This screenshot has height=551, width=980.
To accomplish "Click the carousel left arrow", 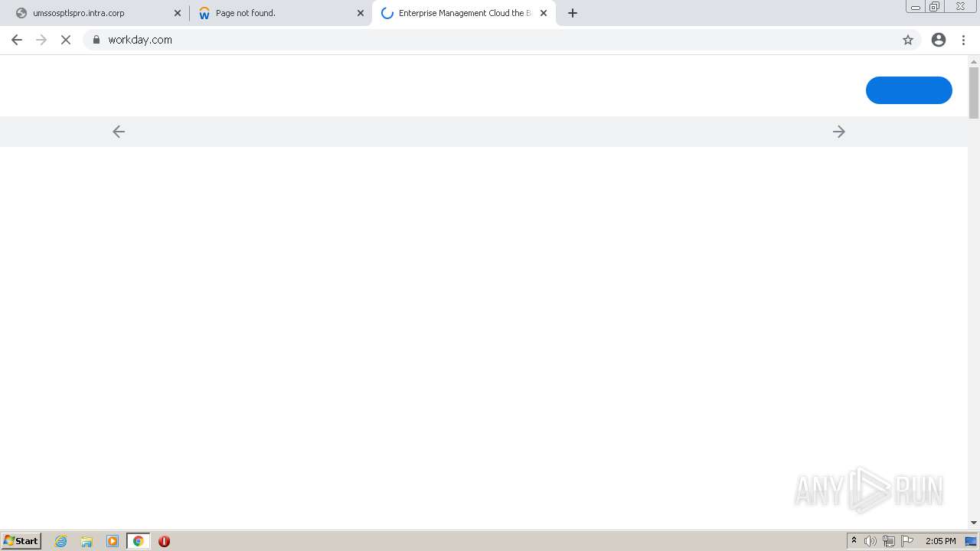I will pos(119,132).
